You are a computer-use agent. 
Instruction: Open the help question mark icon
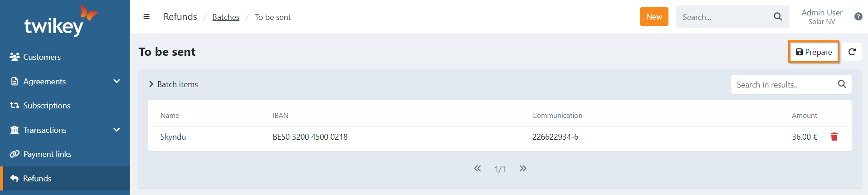858,17
